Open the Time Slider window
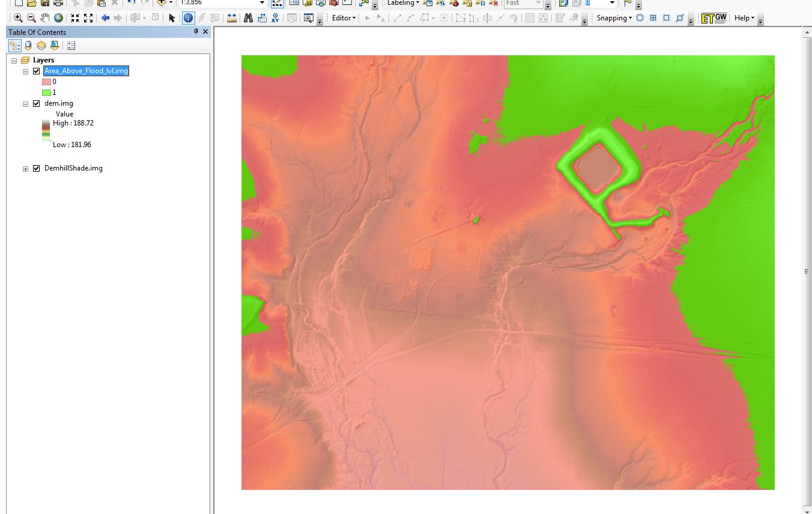The image size is (812, 514). pyautogui.click(x=292, y=18)
